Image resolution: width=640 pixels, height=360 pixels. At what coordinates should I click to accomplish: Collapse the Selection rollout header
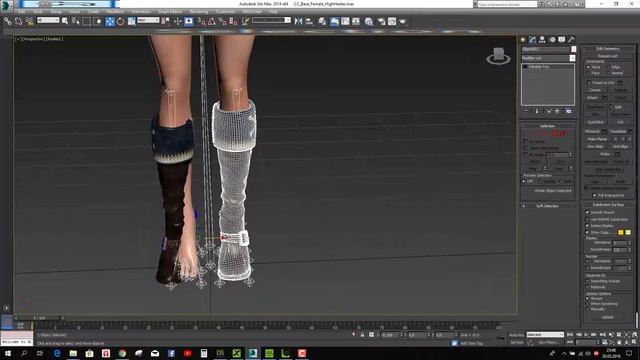(x=548, y=126)
